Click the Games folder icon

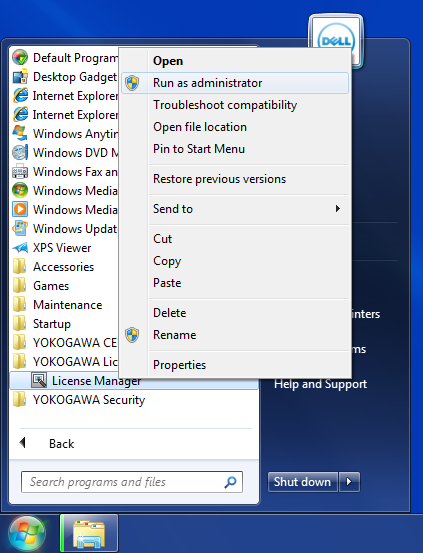pyautogui.click(x=20, y=286)
